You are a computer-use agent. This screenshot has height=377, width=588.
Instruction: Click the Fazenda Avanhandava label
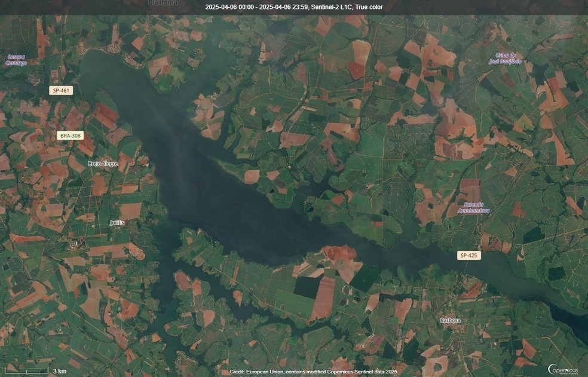474,207
